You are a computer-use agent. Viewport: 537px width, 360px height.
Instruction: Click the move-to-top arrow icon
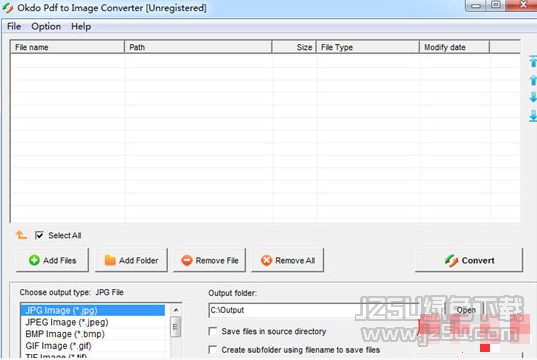(533, 61)
